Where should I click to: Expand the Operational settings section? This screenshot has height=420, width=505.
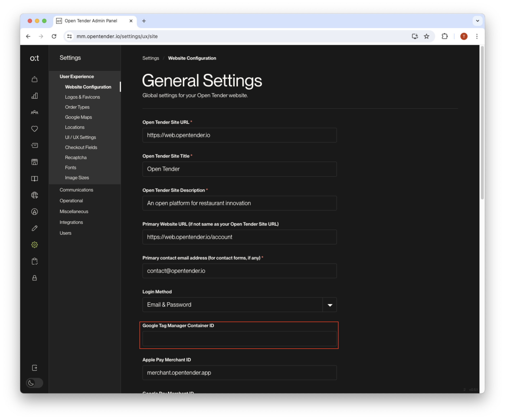coord(71,201)
